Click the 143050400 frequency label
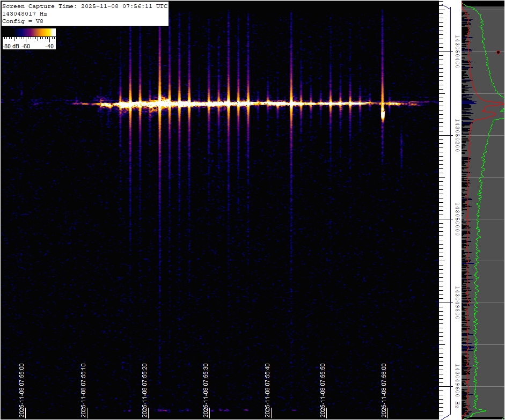 (456, 51)
